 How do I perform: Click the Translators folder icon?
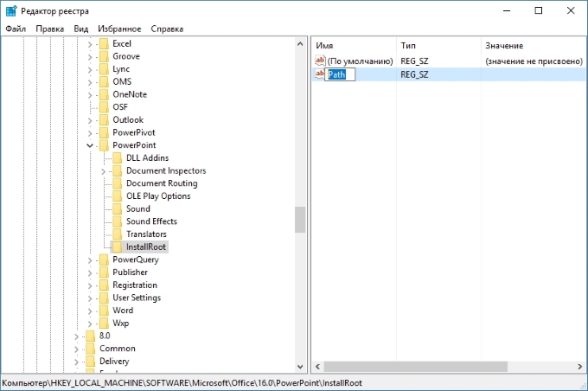tap(118, 234)
